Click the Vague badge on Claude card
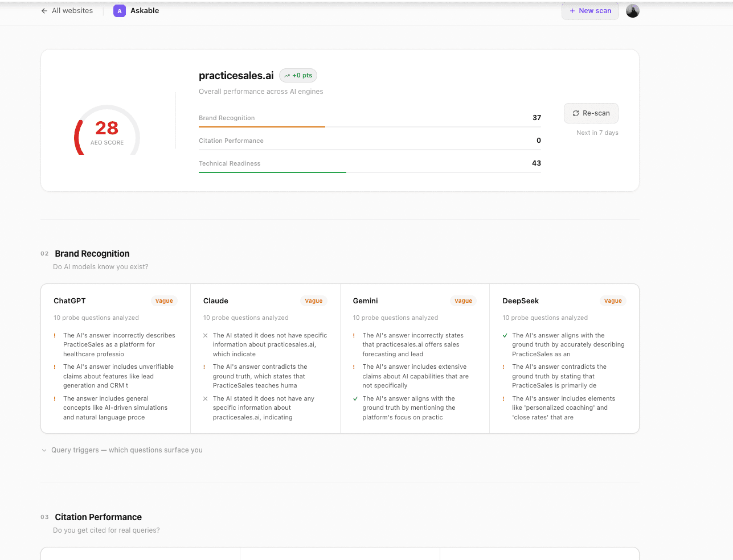 314,301
